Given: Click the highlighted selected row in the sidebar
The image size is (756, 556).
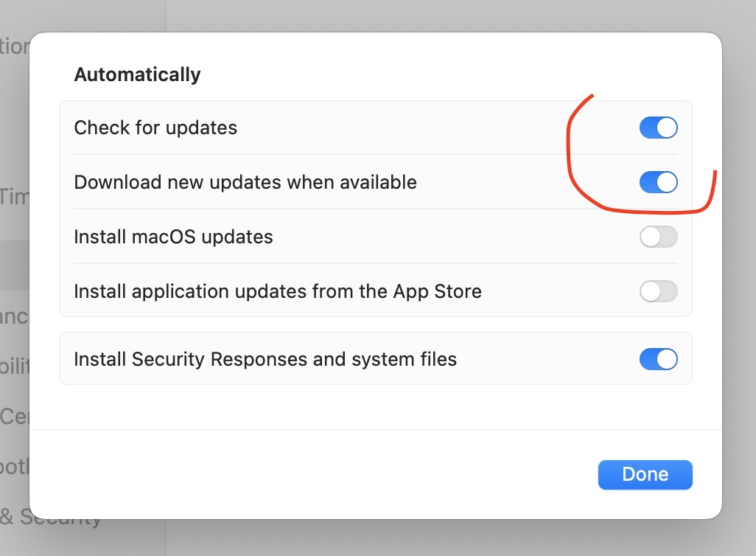Looking at the screenshot, I should [x=13, y=265].
